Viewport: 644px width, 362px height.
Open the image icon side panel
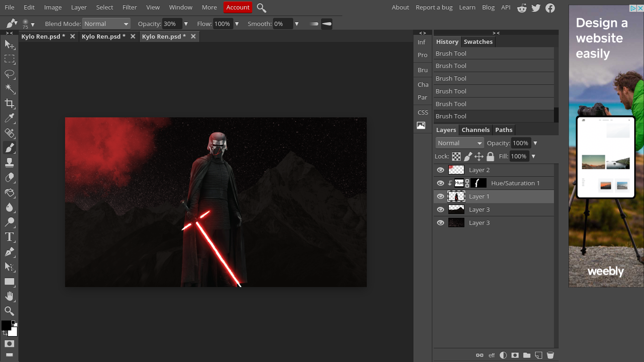(421, 125)
